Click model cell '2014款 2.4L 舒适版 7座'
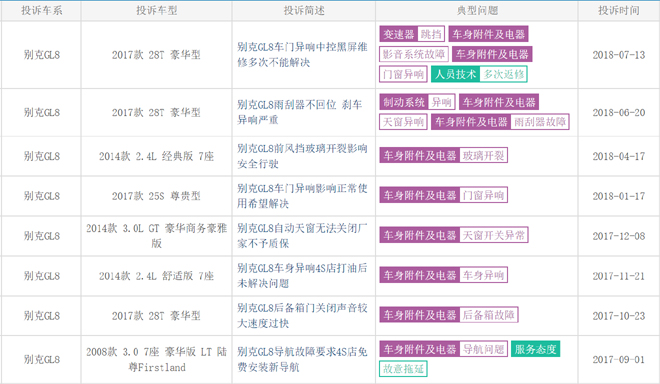This screenshot has width=660, height=384. pyautogui.click(x=157, y=276)
